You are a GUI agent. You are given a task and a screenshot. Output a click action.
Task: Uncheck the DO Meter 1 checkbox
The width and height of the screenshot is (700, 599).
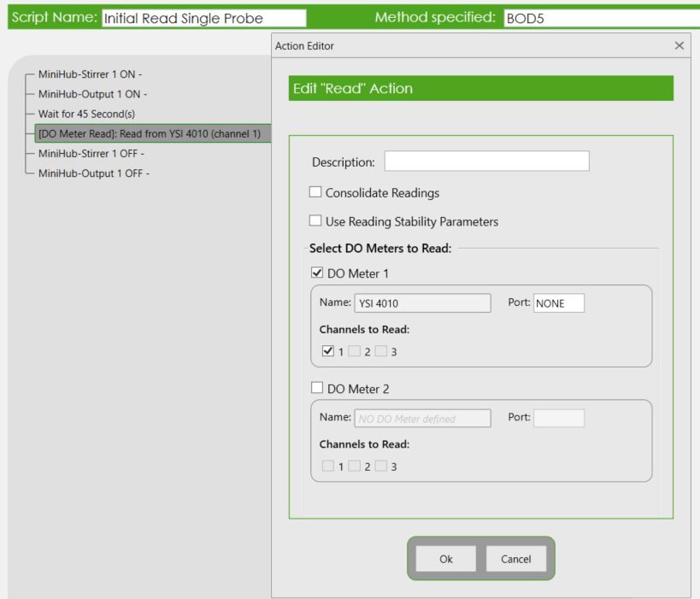317,273
